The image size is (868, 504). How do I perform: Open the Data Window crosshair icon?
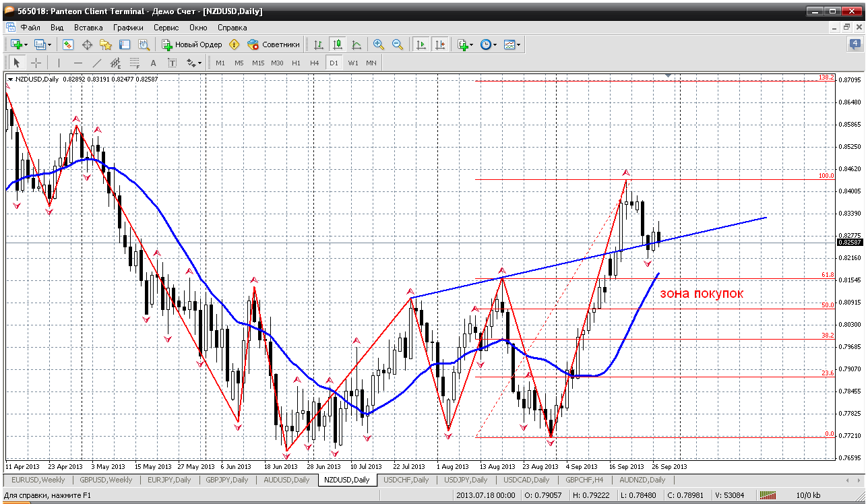87,44
